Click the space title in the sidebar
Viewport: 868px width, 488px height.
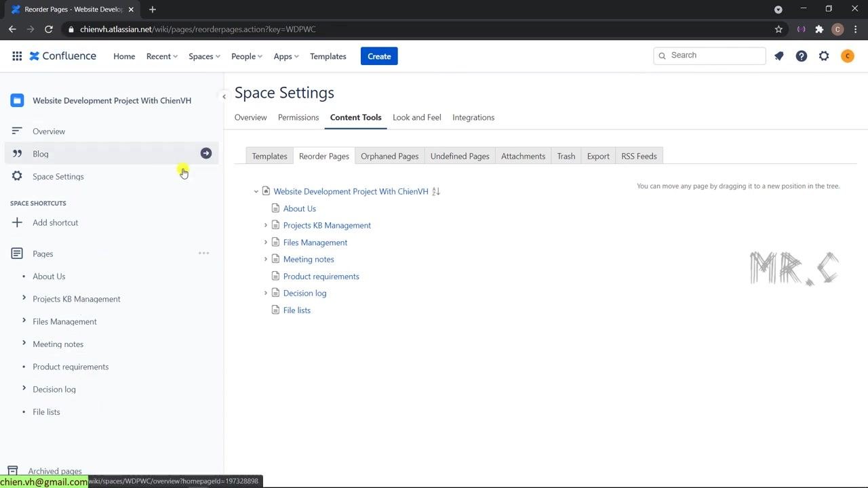tap(112, 100)
